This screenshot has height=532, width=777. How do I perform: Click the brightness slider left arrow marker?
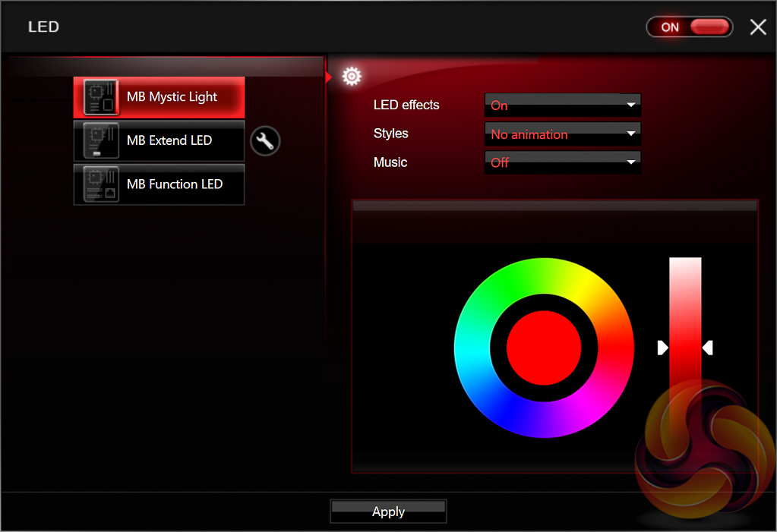(x=662, y=348)
